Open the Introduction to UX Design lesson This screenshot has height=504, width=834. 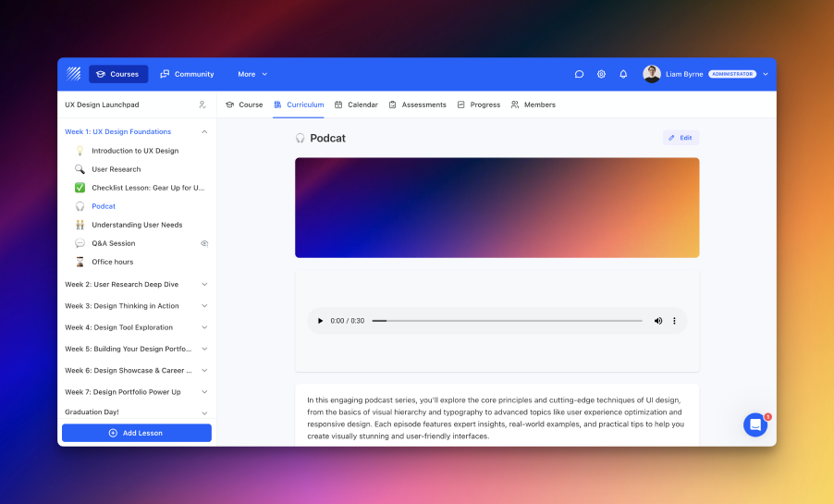tap(135, 151)
